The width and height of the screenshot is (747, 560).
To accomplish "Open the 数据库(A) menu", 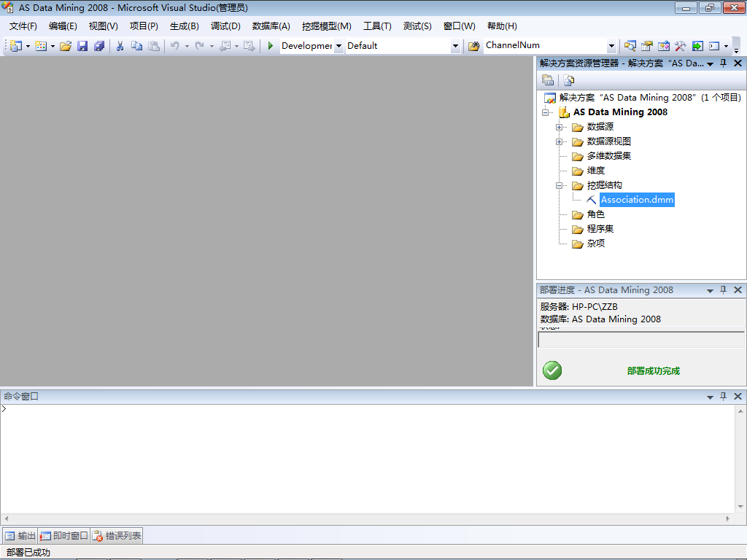I will pyautogui.click(x=271, y=26).
